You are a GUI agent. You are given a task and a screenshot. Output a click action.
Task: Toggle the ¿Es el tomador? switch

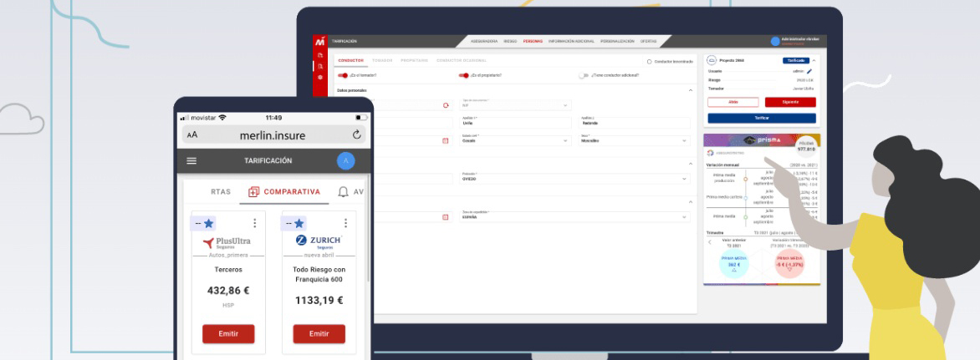[342, 75]
